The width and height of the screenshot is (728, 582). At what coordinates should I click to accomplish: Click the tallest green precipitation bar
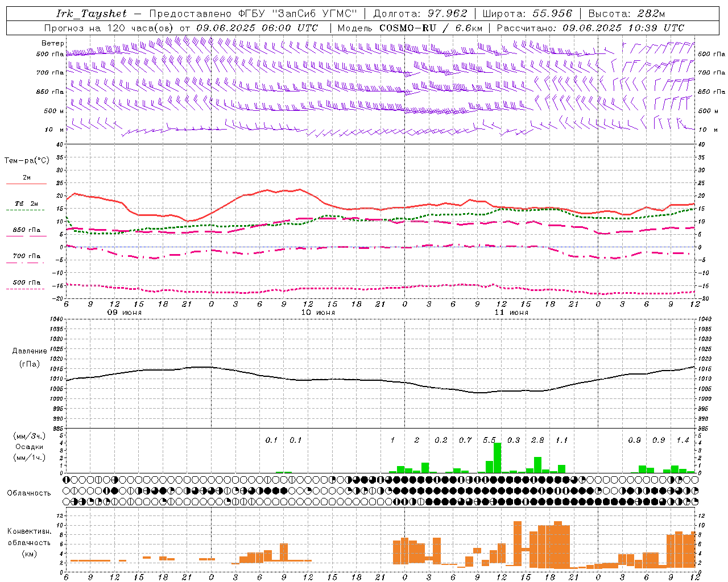tap(497, 458)
